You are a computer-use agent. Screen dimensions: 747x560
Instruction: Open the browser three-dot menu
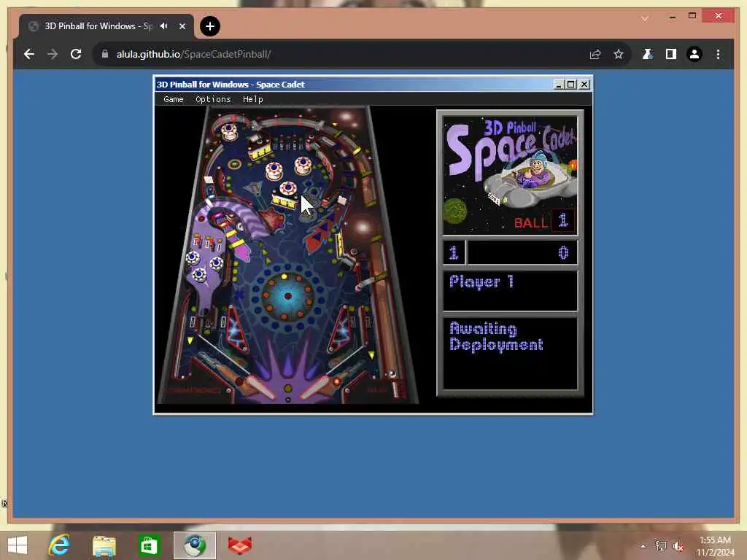[718, 54]
